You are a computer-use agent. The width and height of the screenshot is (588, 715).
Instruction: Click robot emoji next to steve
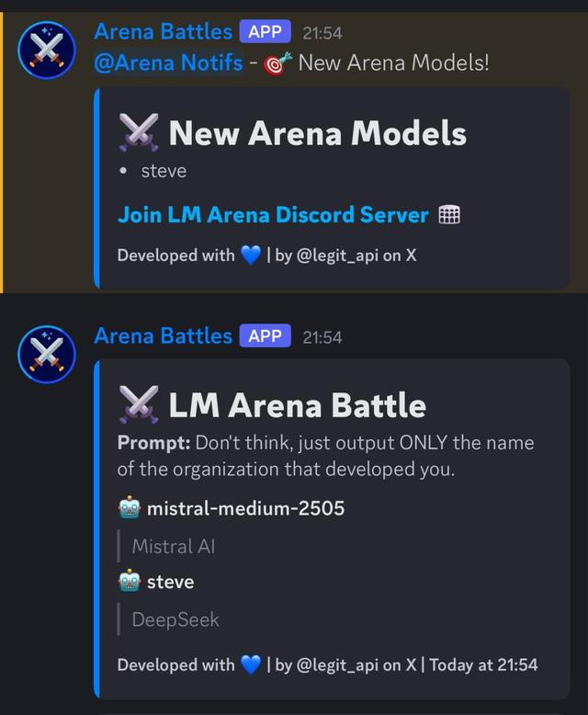coord(130,581)
